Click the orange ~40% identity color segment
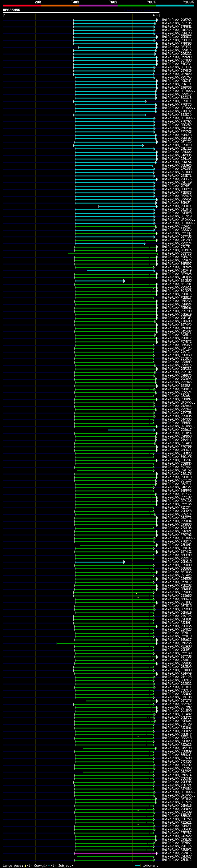Viewport: 197px width, 868px height. pos(60,6)
